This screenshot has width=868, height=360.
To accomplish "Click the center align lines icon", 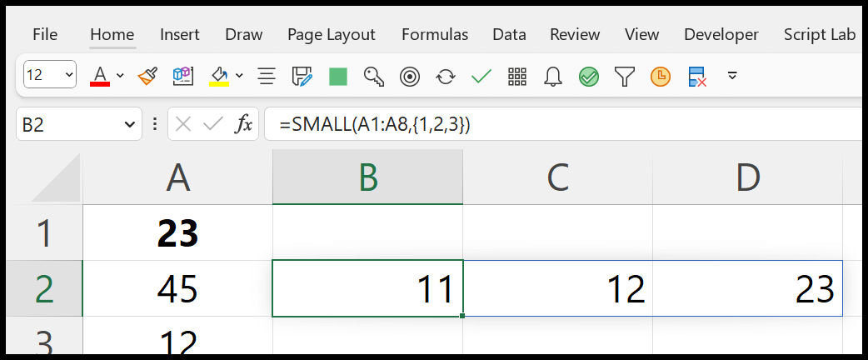I will [267, 76].
